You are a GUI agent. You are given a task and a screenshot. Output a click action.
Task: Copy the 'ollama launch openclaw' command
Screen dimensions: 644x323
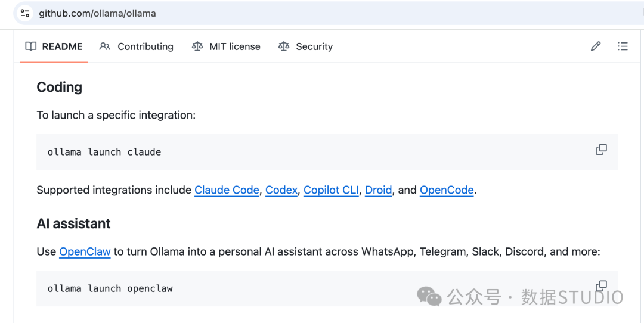point(601,285)
